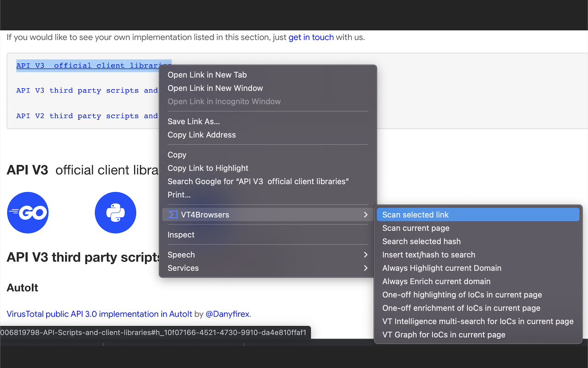Open the "@Danyfirex" profile link
Screen dimensions: 588x368
click(228, 314)
